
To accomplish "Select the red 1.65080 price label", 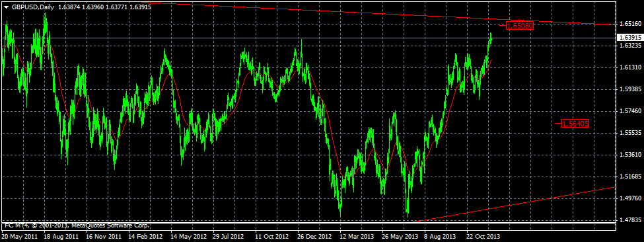I will 520,26.
